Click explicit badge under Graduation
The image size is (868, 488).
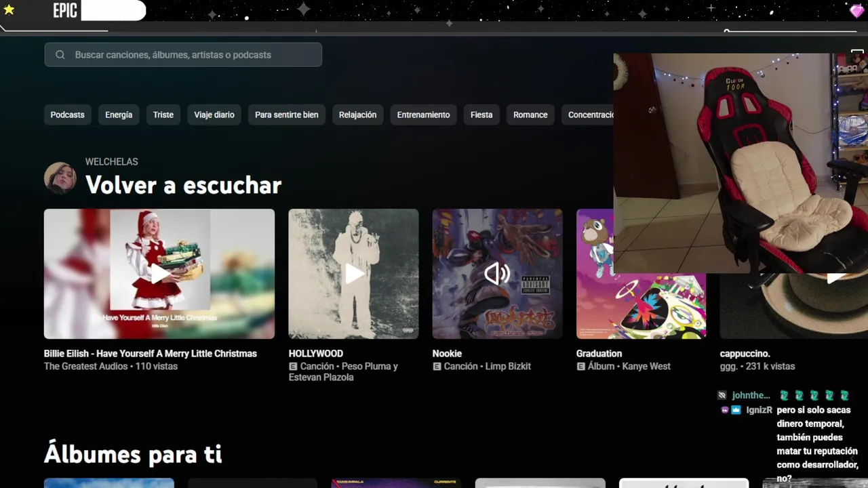tap(580, 367)
